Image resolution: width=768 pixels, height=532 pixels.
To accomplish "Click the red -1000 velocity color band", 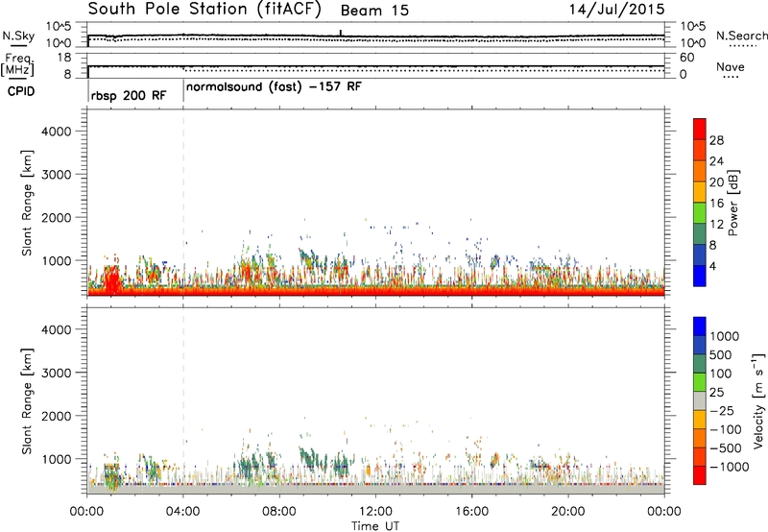I will coord(700,475).
